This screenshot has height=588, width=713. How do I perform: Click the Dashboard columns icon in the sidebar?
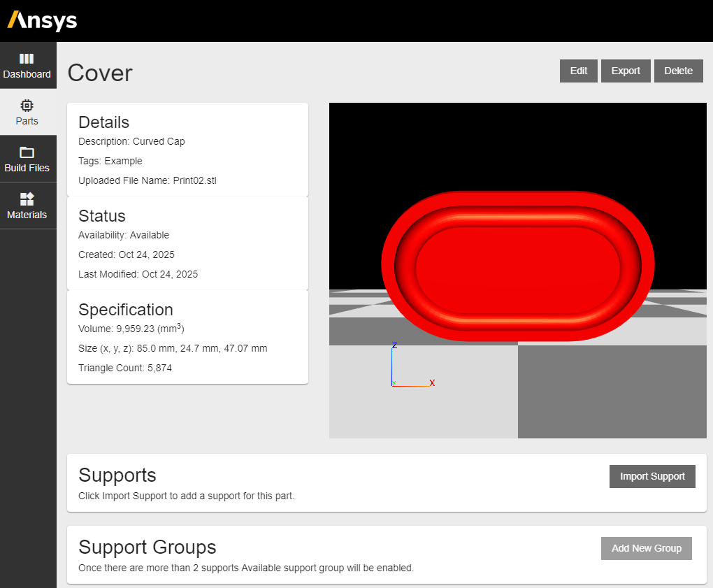pos(27,59)
